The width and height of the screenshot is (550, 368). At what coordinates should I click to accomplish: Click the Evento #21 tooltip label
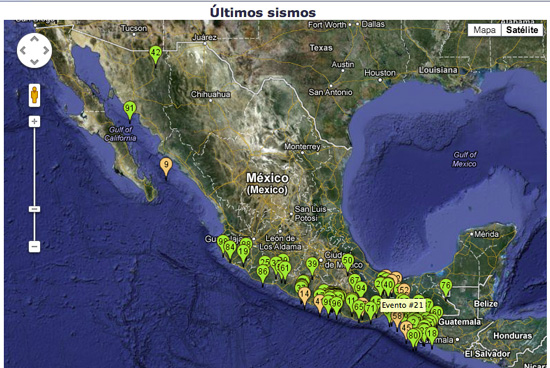[x=403, y=305]
